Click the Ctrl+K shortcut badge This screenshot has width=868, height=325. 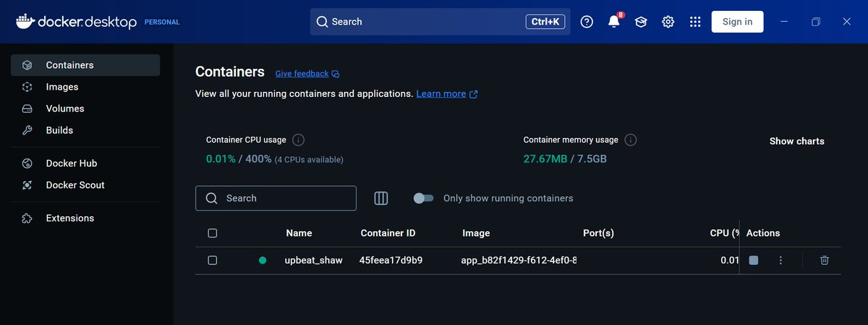[x=545, y=22]
